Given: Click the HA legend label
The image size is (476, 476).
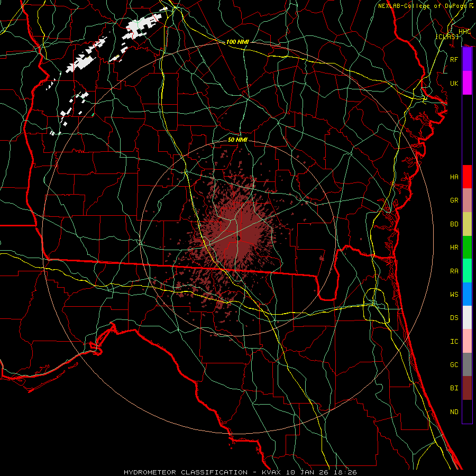Looking at the screenshot, I should (454, 177).
